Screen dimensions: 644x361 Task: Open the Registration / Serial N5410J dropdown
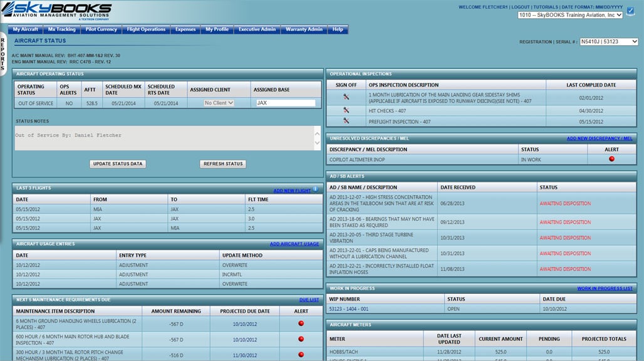[x=609, y=41]
